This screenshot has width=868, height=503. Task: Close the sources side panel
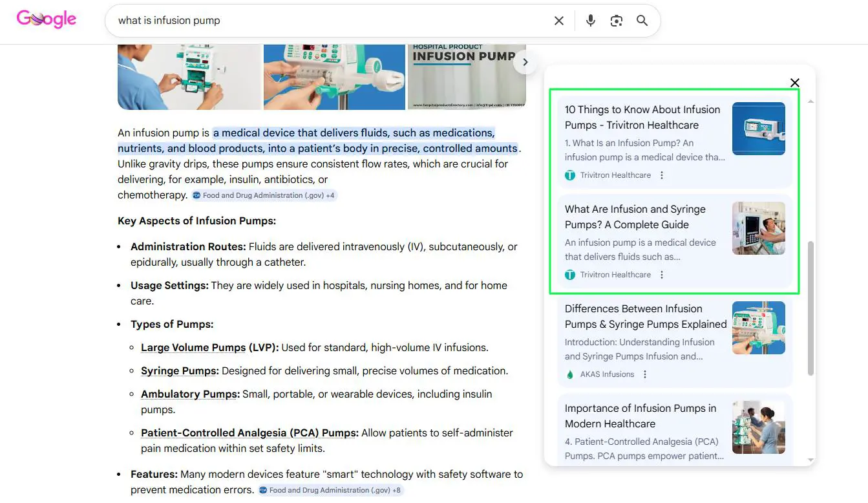(795, 83)
